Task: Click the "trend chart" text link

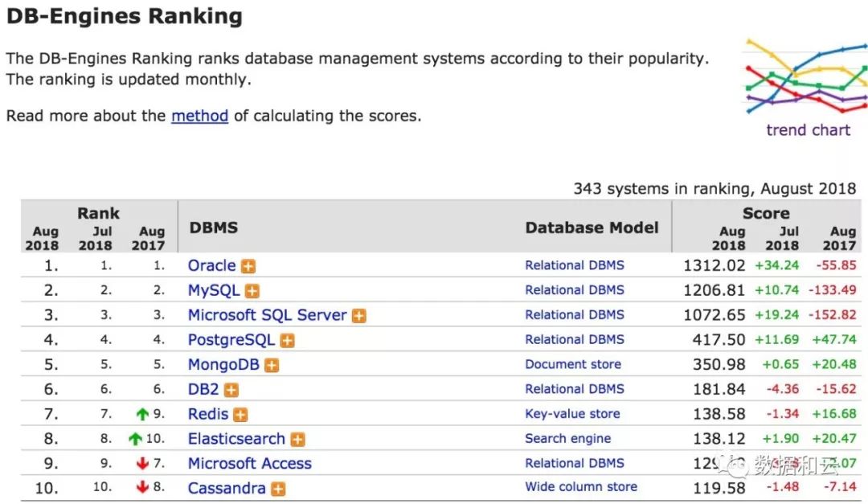Action: point(808,130)
